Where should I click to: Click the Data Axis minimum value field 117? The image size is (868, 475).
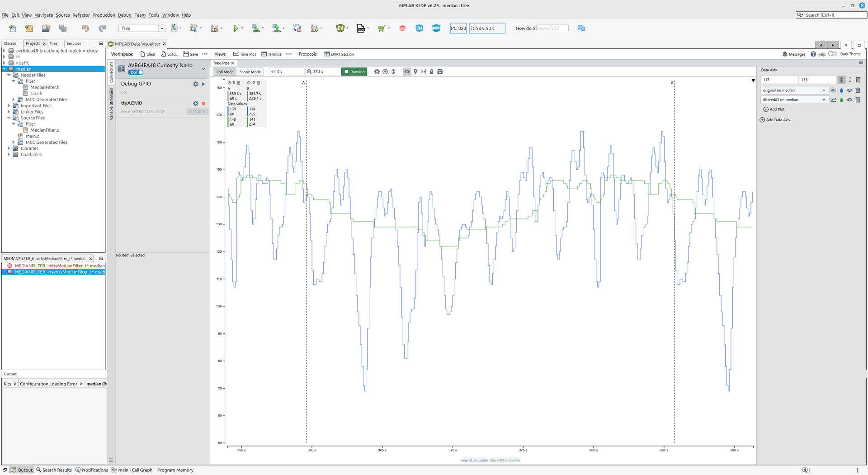[778, 80]
